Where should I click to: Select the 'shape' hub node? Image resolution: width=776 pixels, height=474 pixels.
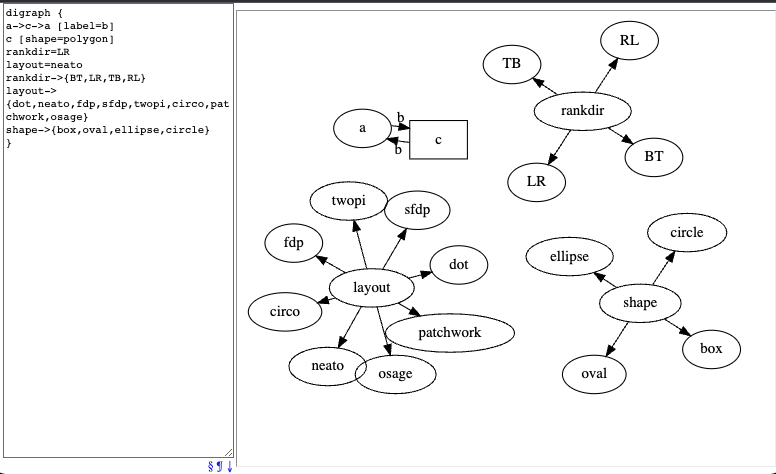coord(639,303)
